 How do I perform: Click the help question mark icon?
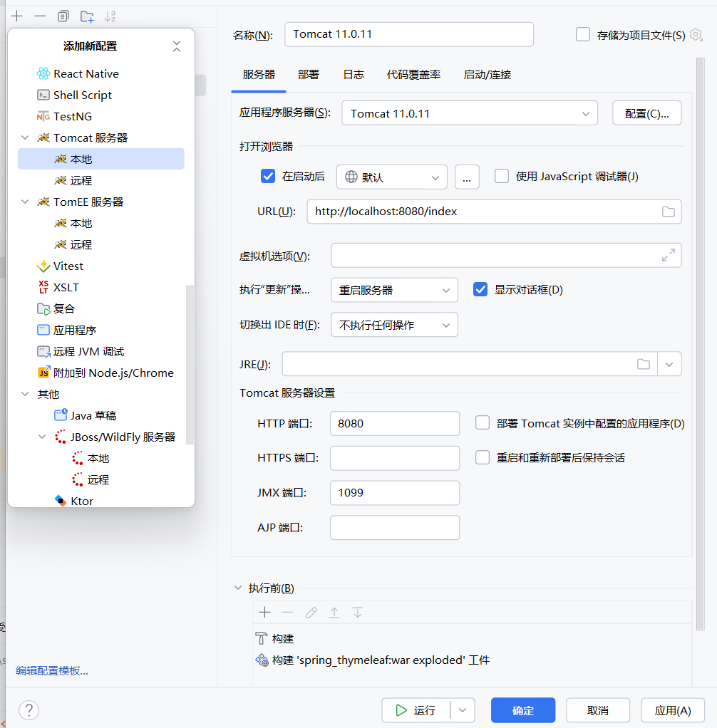[x=29, y=710]
